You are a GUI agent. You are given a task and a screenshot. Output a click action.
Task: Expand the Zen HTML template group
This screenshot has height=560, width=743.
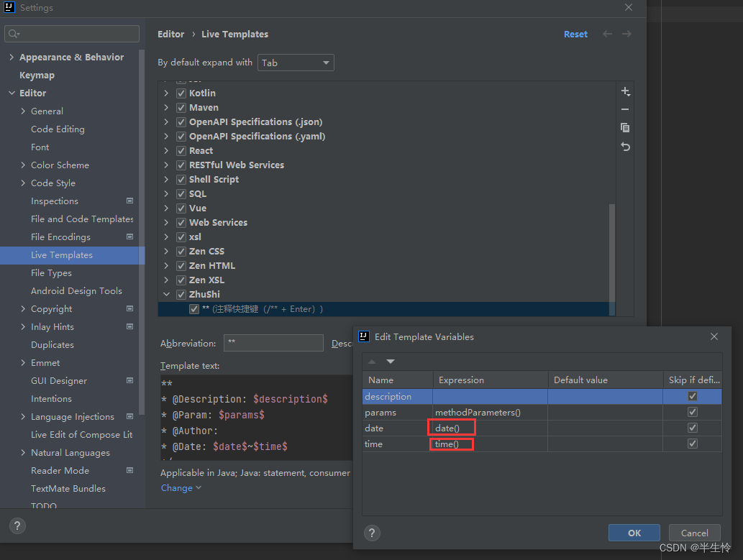(x=166, y=266)
